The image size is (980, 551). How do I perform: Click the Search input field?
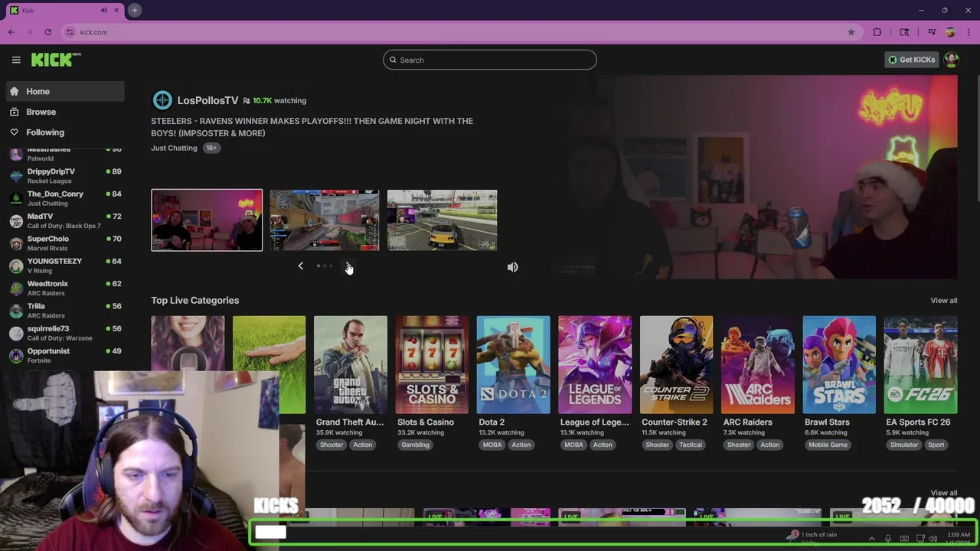(x=490, y=60)
